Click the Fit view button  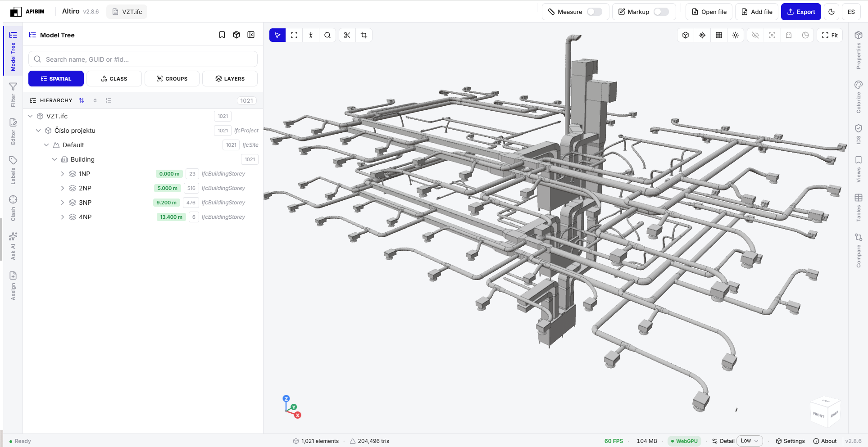(830, 35)
